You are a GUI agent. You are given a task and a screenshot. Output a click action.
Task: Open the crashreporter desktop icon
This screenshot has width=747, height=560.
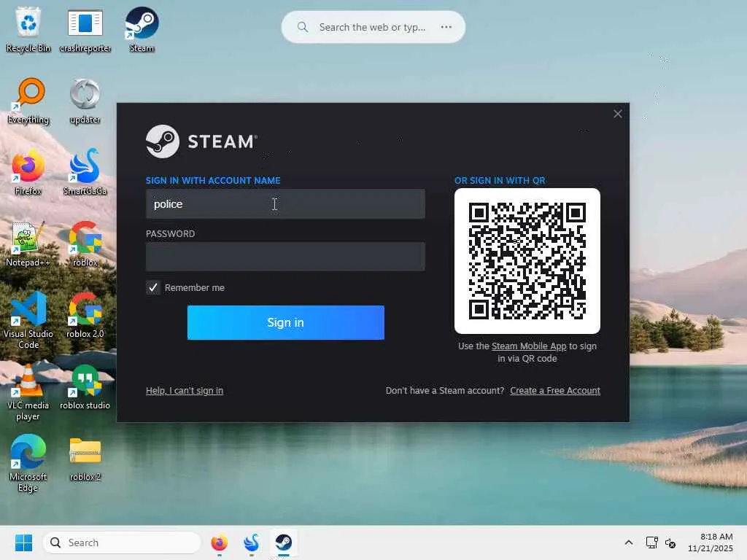(x=85, y=30)
